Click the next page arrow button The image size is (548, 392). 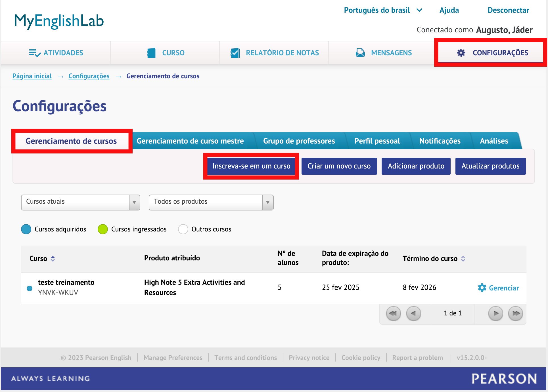[495, 313]
